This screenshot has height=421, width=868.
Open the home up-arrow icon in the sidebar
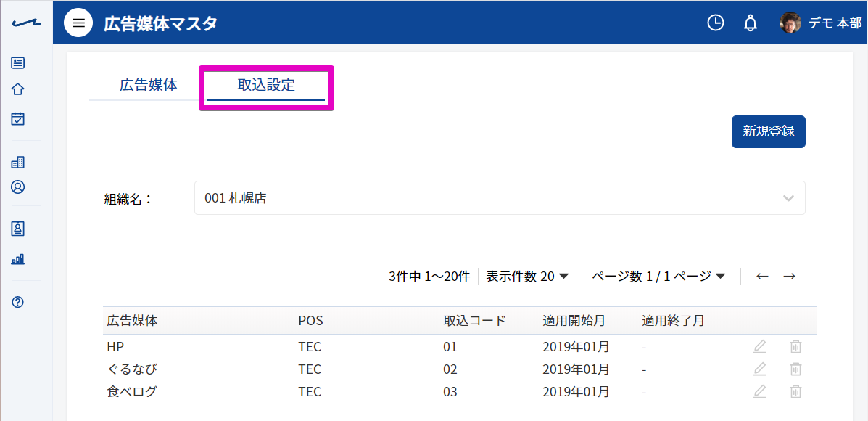tap(18, 89)
